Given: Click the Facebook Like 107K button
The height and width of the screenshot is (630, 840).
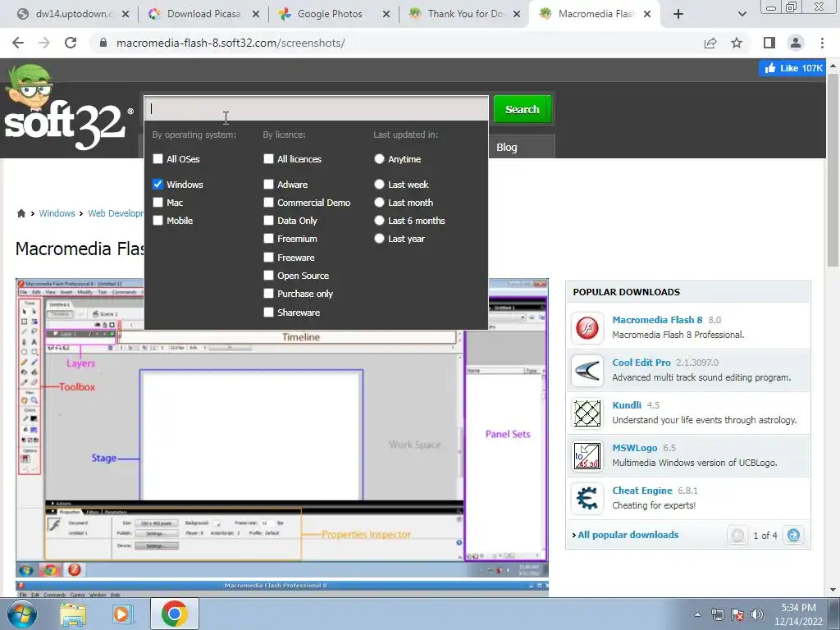Looking at the screenshot, I should pos(793,68).
